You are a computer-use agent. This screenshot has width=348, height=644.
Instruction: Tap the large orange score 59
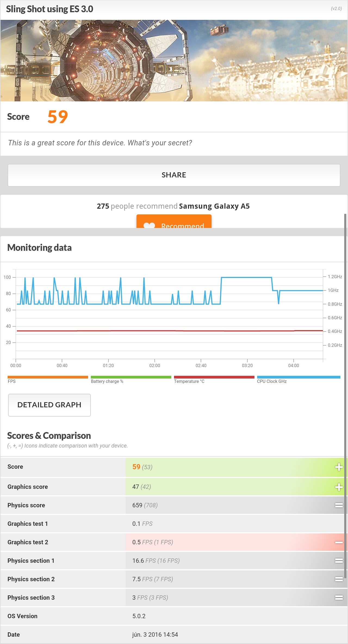(58, 117)
